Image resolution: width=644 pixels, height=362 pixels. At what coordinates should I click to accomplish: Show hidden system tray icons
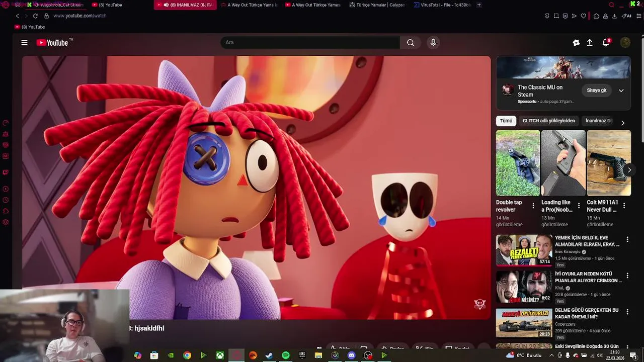[551, 355]
